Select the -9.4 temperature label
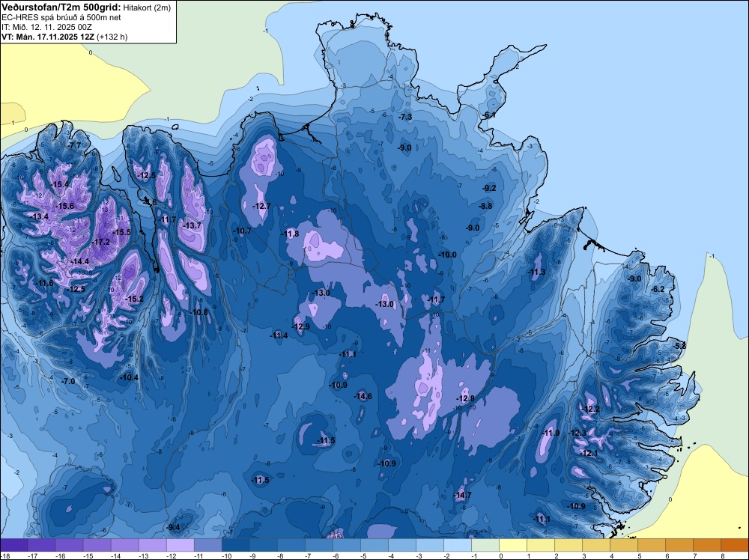 click(x=174, y=527)
